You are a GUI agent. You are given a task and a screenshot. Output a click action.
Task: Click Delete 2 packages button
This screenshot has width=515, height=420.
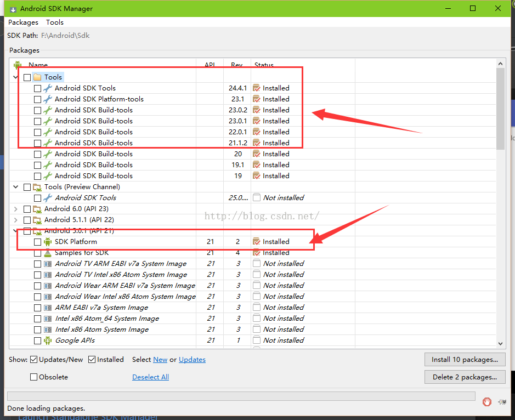465,377
